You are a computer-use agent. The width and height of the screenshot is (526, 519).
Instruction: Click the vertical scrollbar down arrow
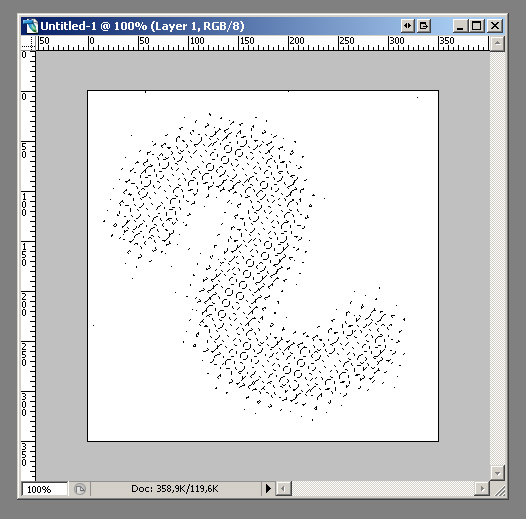point(497,473)
